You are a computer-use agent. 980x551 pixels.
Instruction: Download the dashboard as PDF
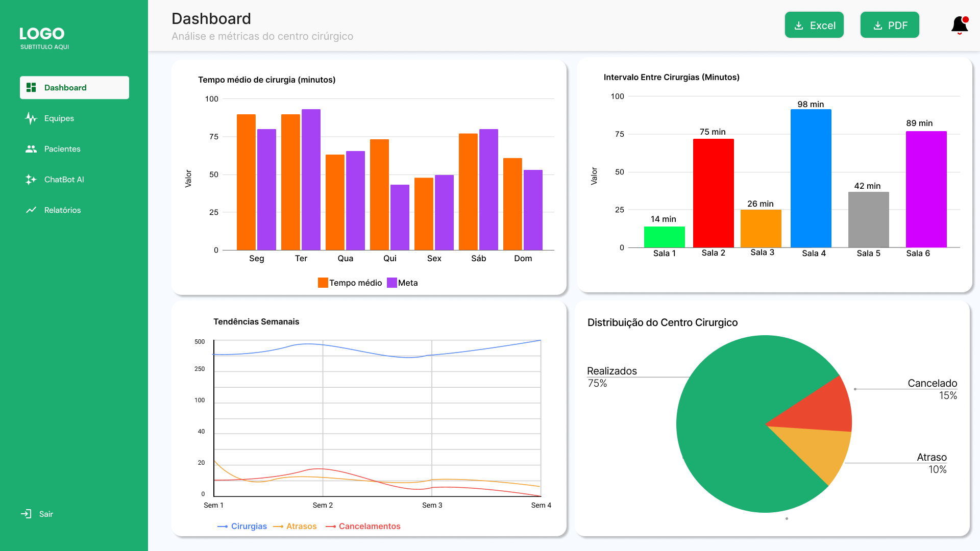pos(890,25)
